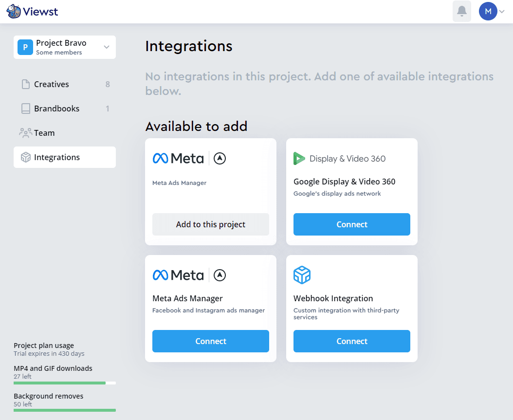513x420 pixels.
Task: Click the M user avatar circle
Action: 488,11
